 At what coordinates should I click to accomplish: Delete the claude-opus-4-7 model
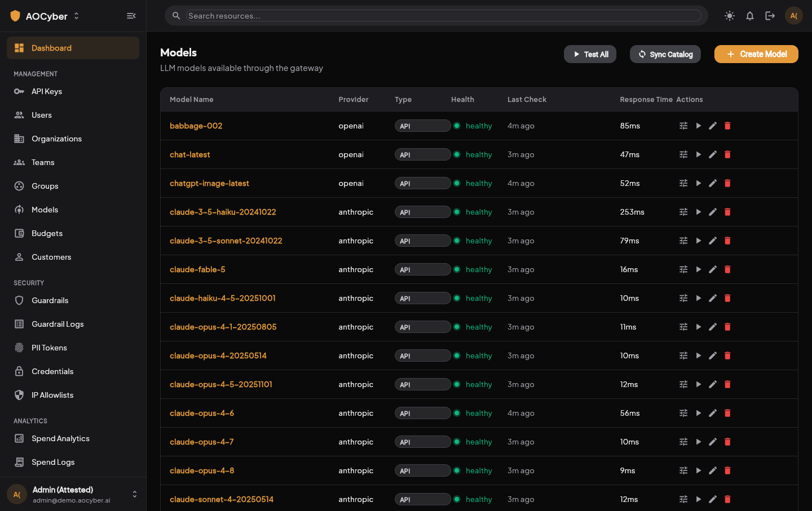727,442
